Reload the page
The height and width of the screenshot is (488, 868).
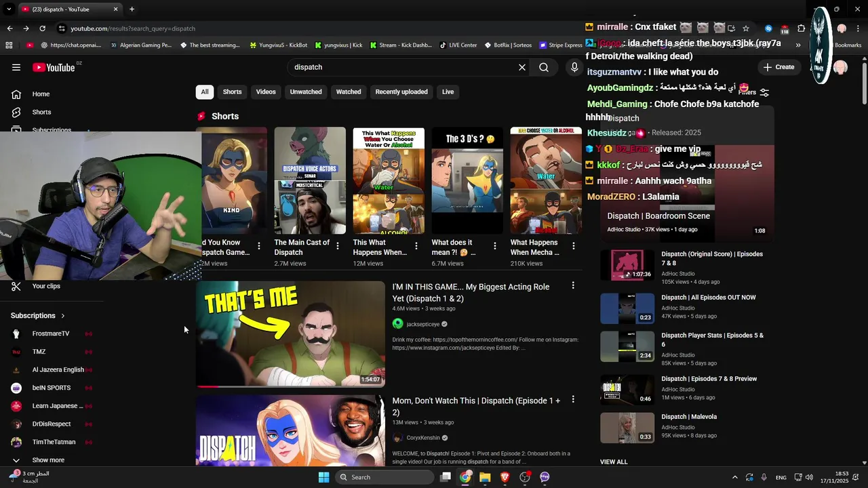coord(42,28)
